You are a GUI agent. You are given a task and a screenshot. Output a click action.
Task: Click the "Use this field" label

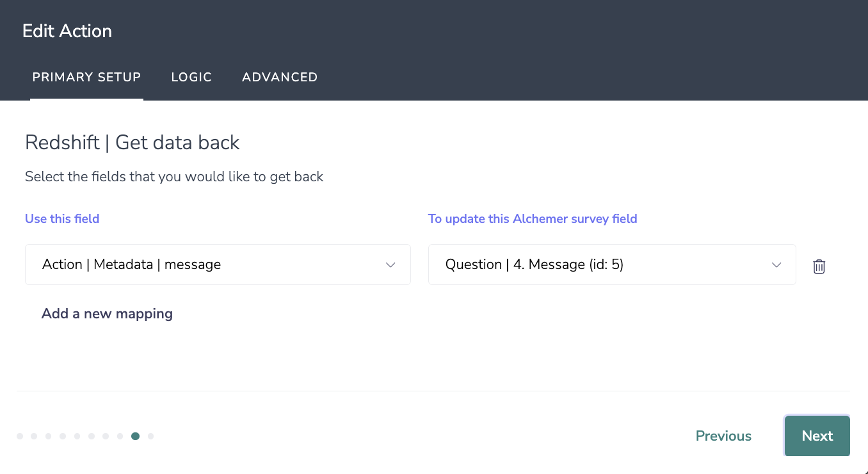coord(62,219)
